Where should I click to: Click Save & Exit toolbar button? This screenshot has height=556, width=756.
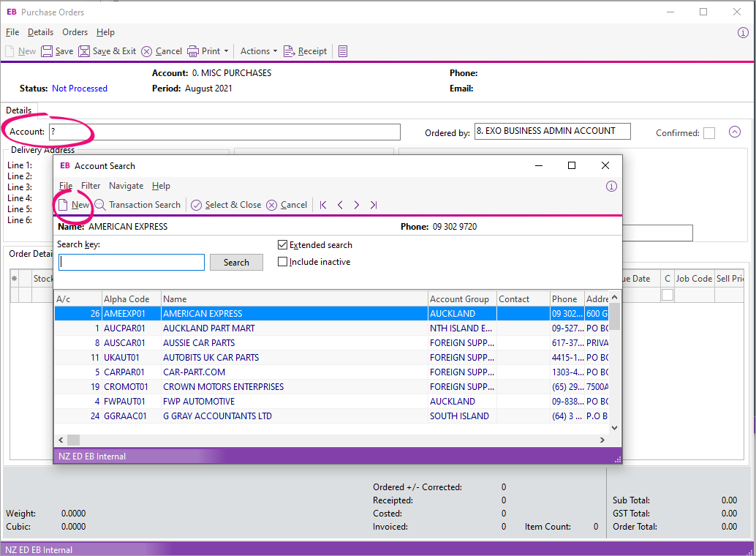(x=107, y=51)
